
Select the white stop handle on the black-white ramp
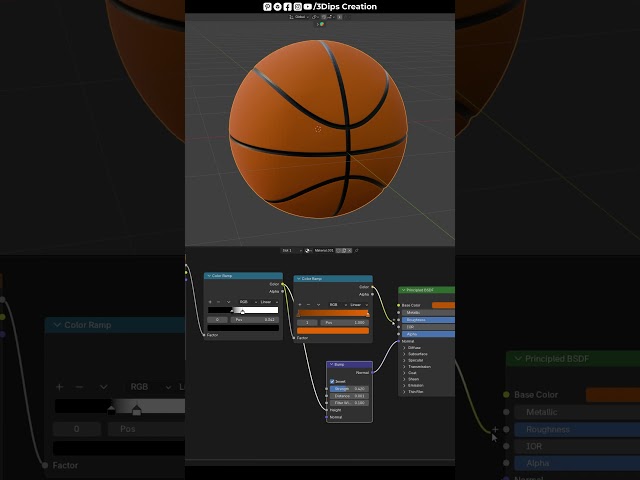(242, 312)
